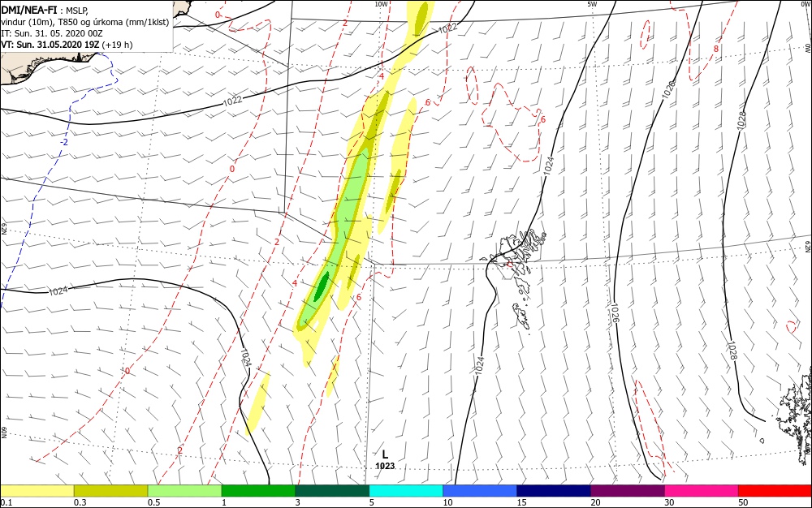The width and height of the screenshot is (812, 508).
Task: Click the legend value 0.1
Action: (x=6, y=502)
